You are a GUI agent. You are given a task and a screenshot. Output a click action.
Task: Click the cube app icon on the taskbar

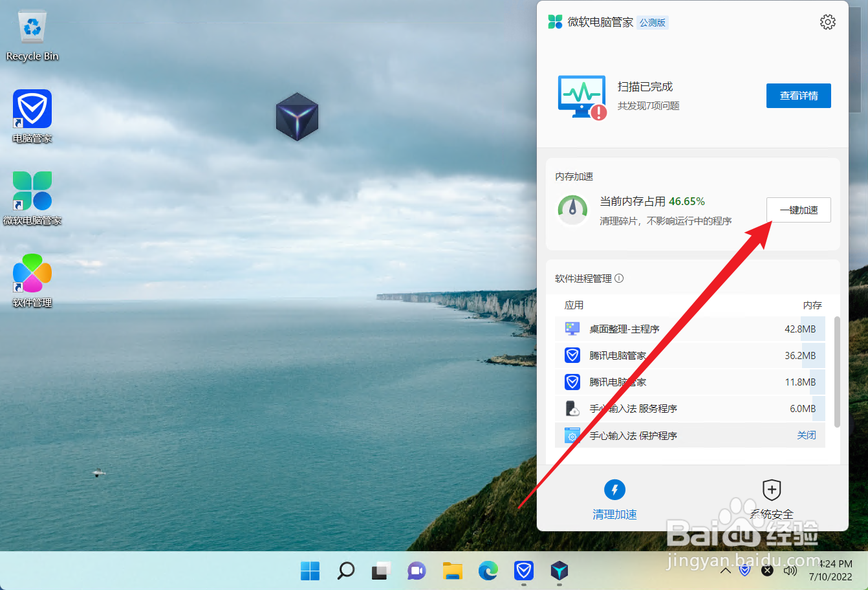[x=559, y=571]
